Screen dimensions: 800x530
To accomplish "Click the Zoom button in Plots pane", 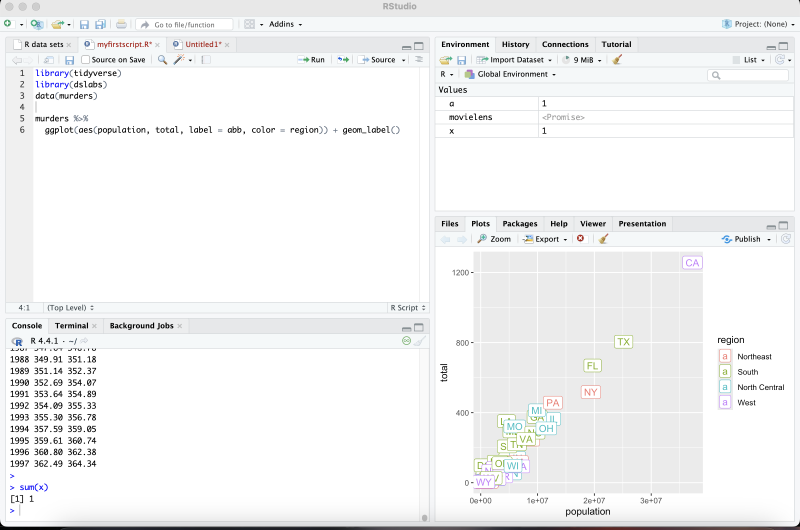I will click(x=494, y=239).
